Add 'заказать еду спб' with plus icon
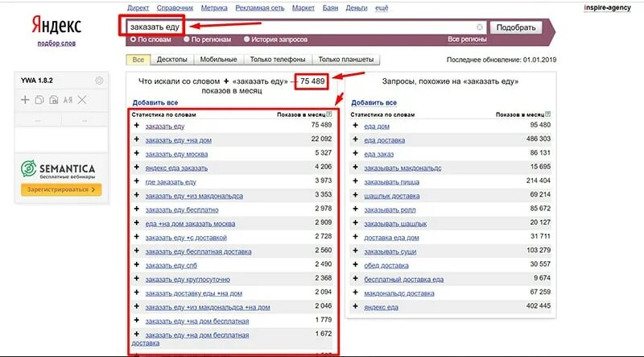This screenshot has width=644, height=357. [137, 265]
